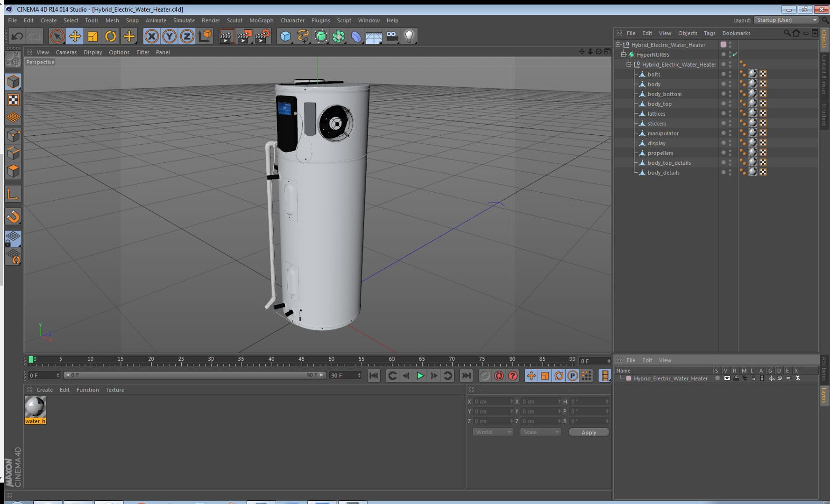830x504 pixels.
Task: Open the Mesh menu
Action: click(x=112, y=20)
